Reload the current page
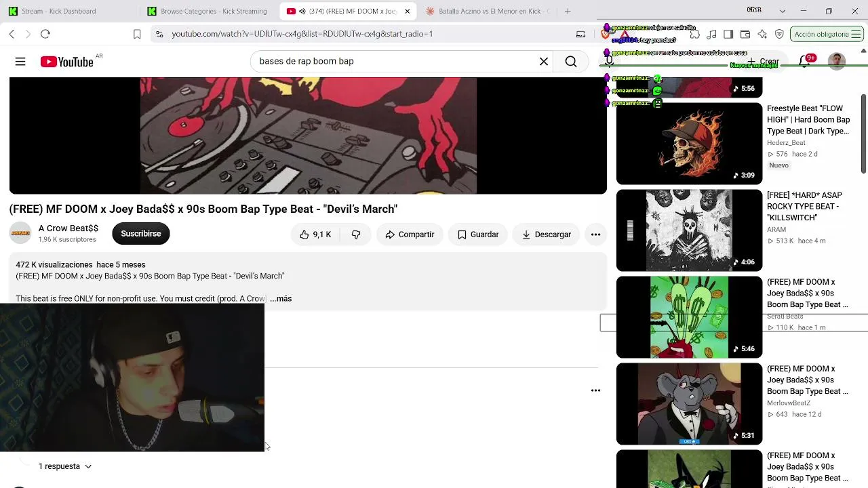868x488 pixels. [x=45, y=34]
